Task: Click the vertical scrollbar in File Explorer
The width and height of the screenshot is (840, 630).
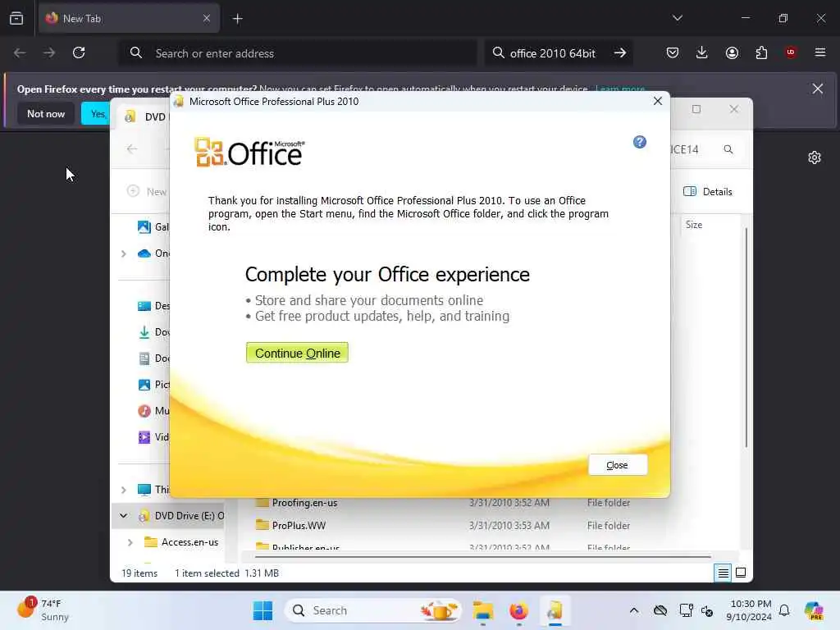Action: (746, 337)
